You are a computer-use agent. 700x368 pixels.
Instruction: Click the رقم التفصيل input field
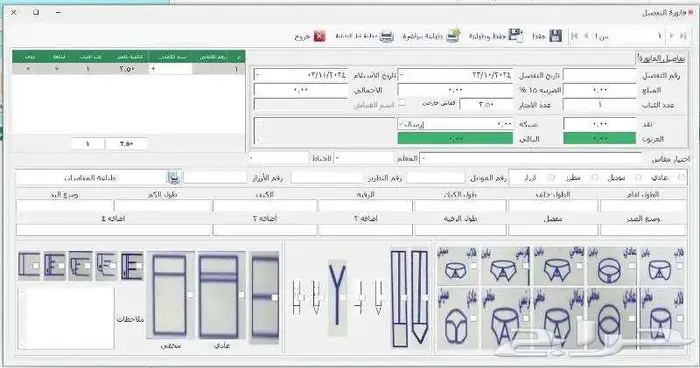tap(600, 75)
